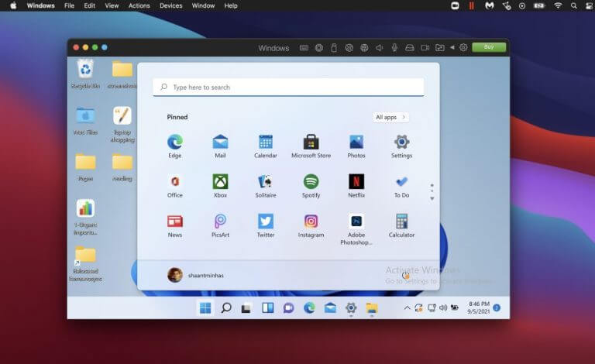Viewport: 595px width, 364px height.
Task: Open the Netflix pinned app
Action: (x=356, y=185)
